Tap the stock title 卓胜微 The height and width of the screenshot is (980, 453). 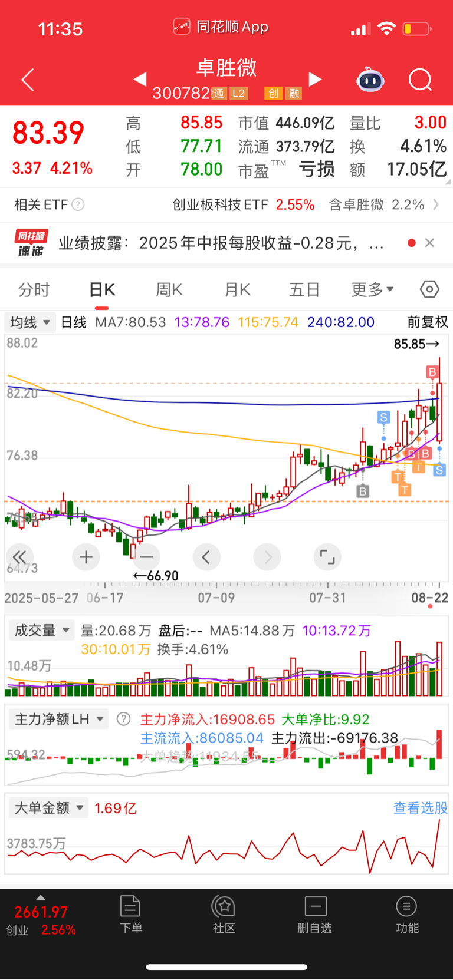point(226,68)
